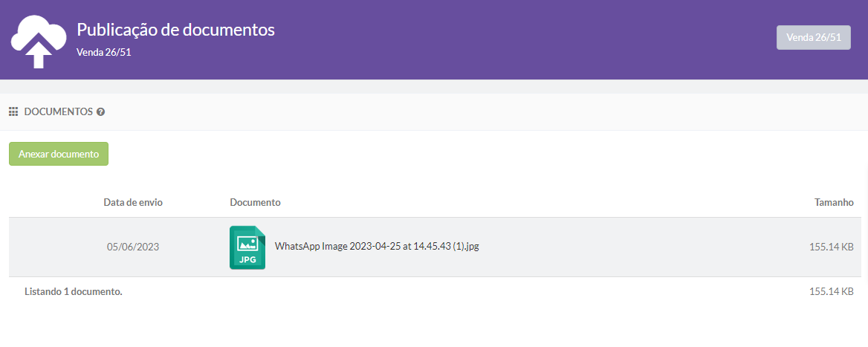Click the empty purple header banner area
This screenshot has height=347, width=868.
pos(520,39)
